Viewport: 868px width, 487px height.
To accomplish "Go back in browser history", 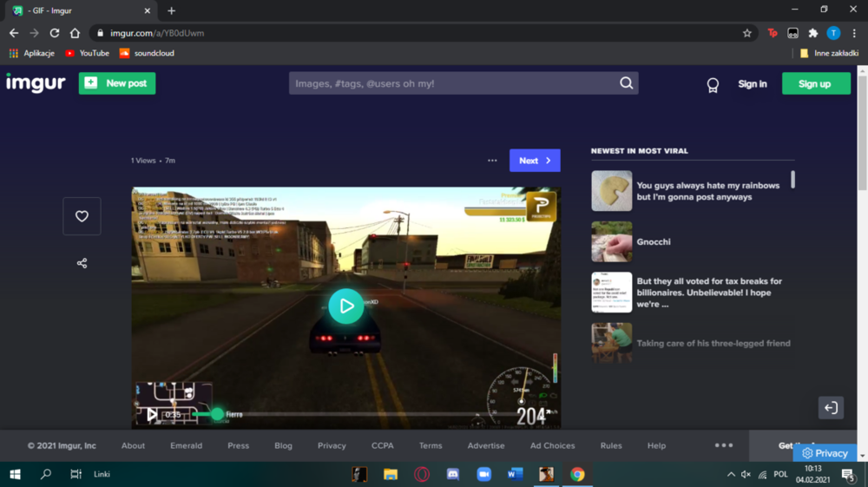I will click(x=14, y=33).
